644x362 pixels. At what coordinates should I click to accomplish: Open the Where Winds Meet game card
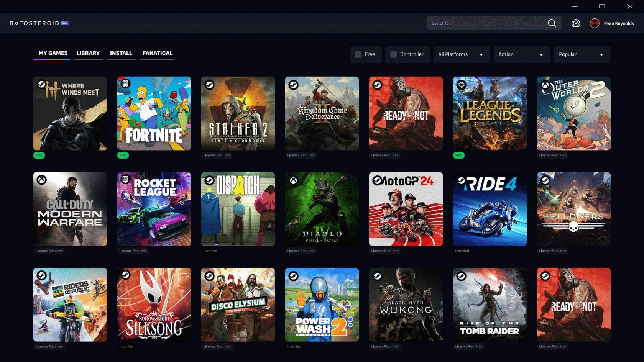[70, 113]
